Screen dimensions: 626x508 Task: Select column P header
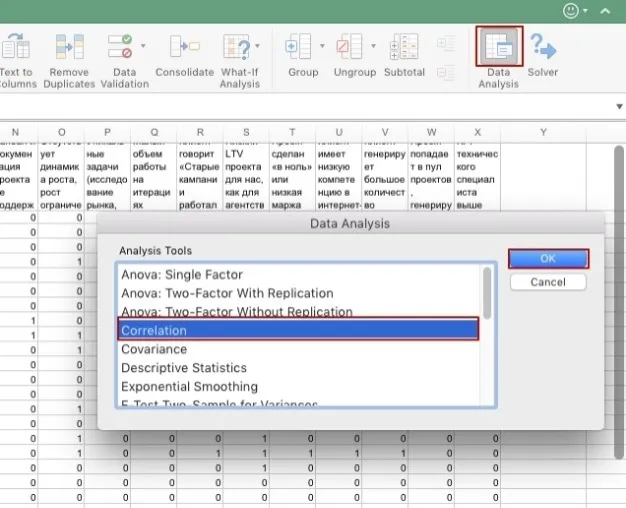pyautogui.click(x=107, y=132)
